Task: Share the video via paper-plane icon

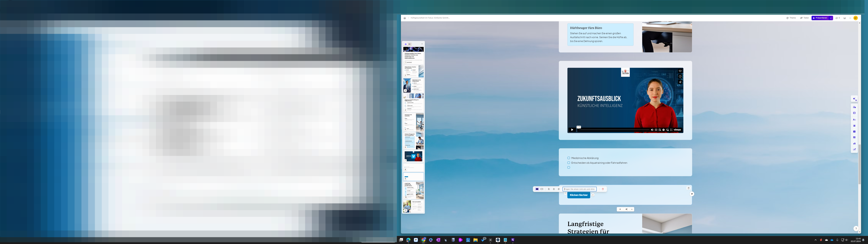Action: [680, 82]
